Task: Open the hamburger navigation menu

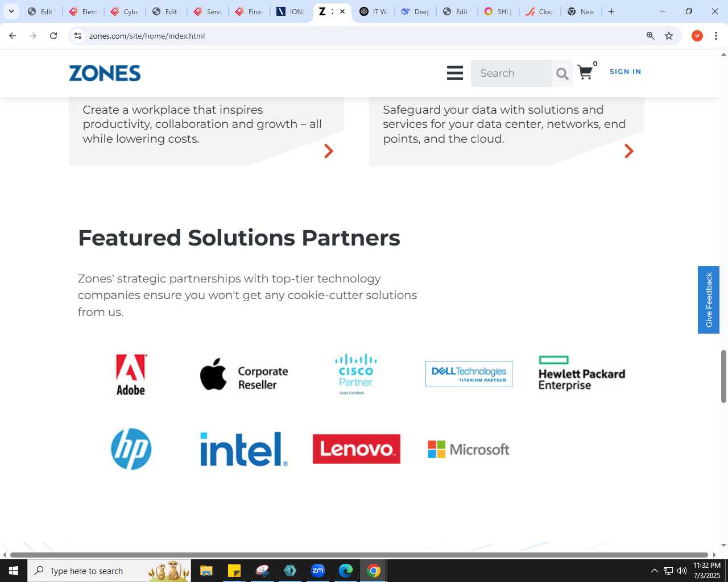Action: 454,73
